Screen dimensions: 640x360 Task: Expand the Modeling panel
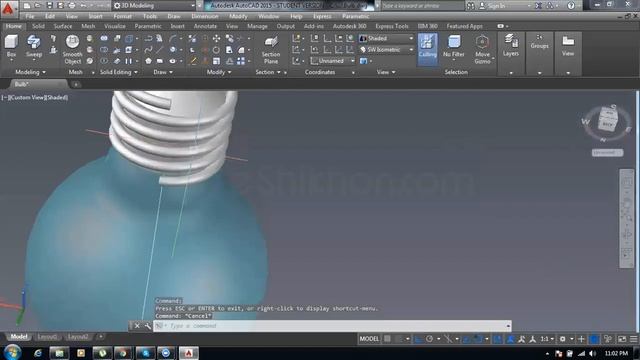(x=31, y=72)
